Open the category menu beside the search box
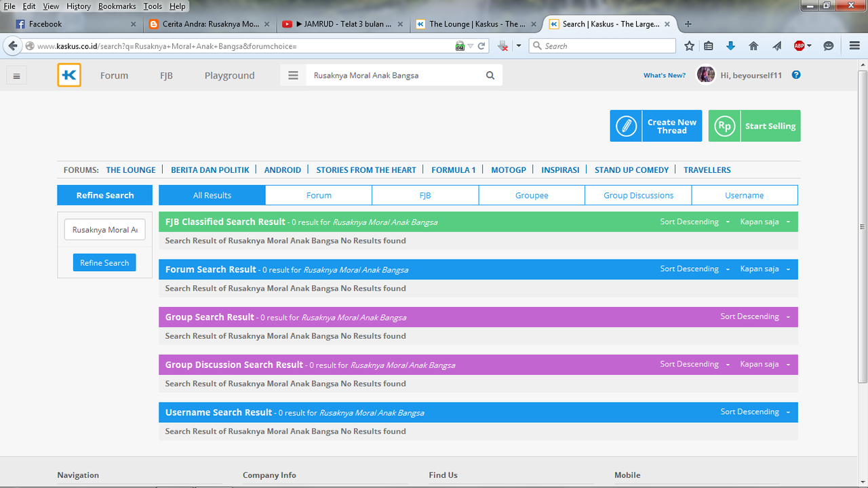Image resolution: width=868 pixels, height=488 pixels. [x=293, y=75]
